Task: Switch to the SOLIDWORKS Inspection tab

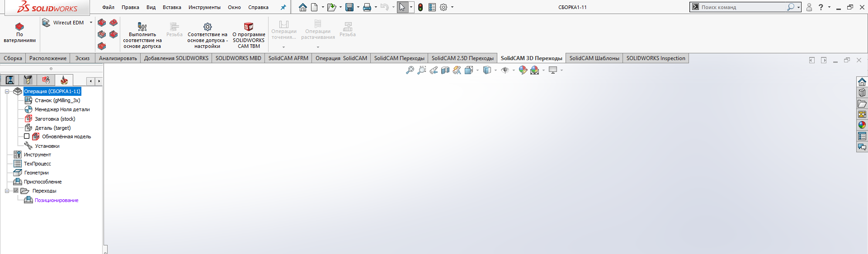Action: [656, 58]
